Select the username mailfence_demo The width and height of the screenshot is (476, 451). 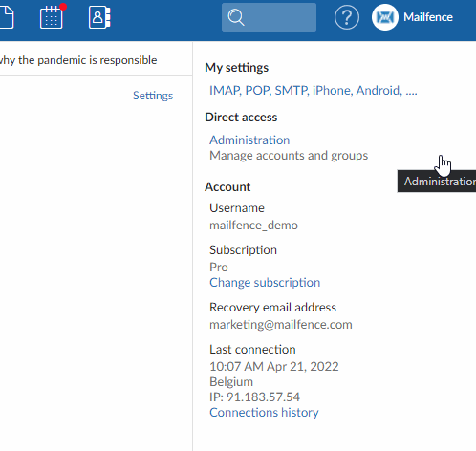253,225
